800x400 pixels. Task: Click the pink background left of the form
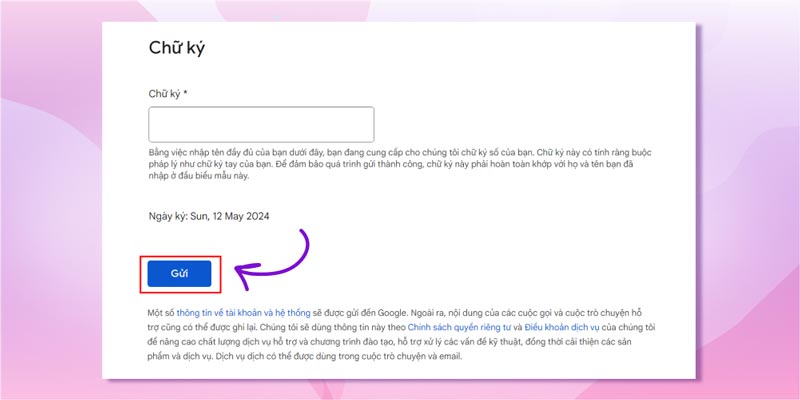pyautogui.click(x=50, y=200)
